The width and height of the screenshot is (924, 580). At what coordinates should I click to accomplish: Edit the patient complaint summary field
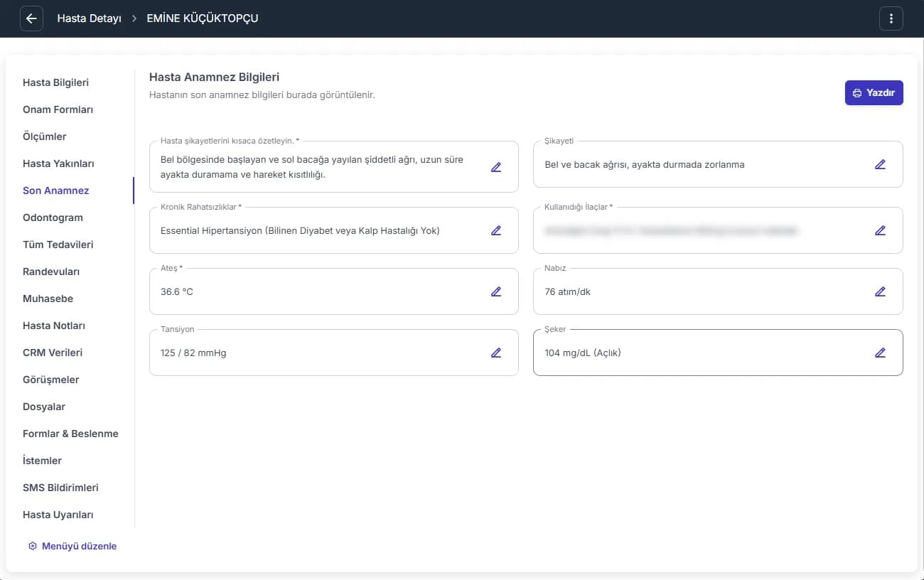(496, 167)
